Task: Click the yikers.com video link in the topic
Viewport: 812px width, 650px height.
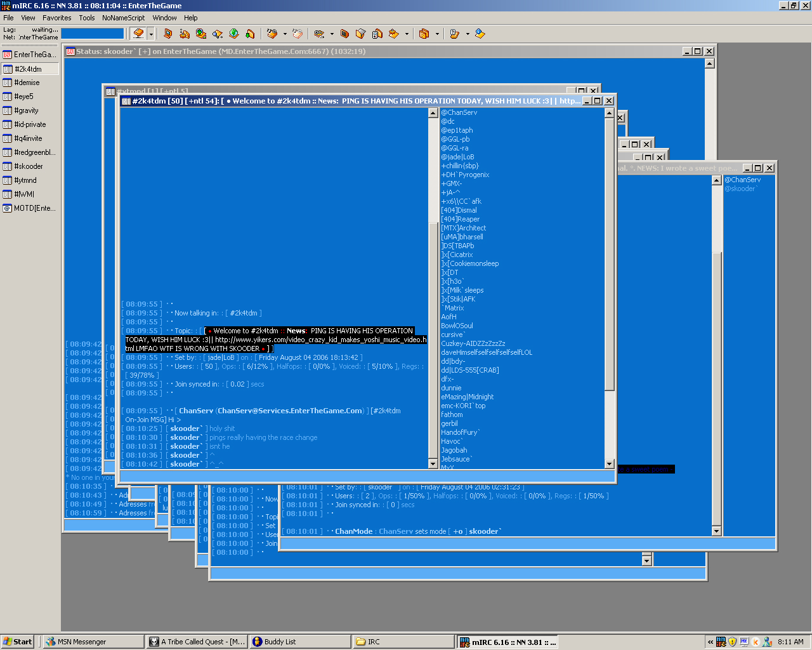Action: click(320, 340)
